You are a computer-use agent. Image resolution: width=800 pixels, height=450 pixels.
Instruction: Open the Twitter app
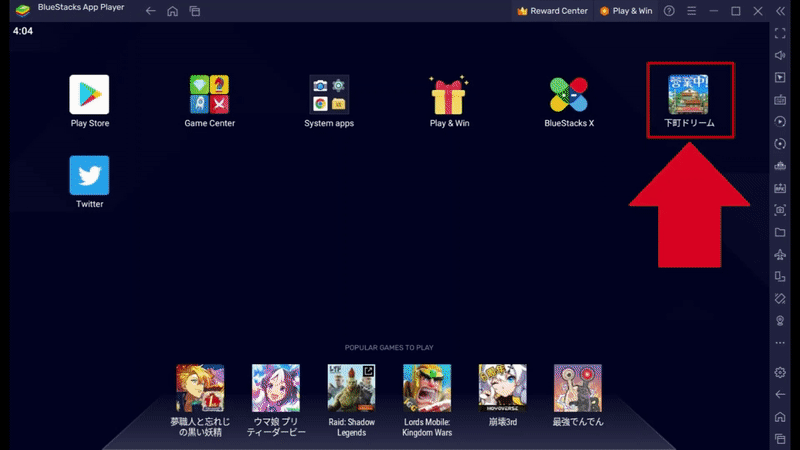click(x=89, y=176)
